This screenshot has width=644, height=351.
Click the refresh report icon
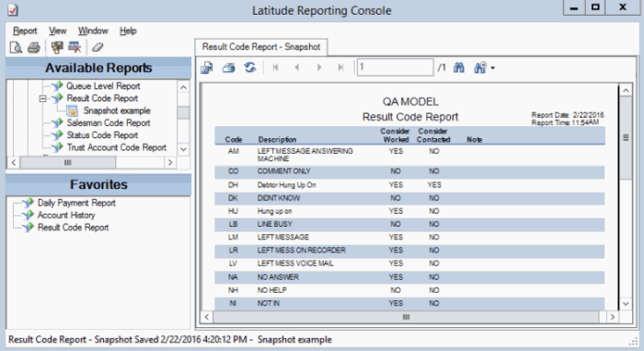250,67
